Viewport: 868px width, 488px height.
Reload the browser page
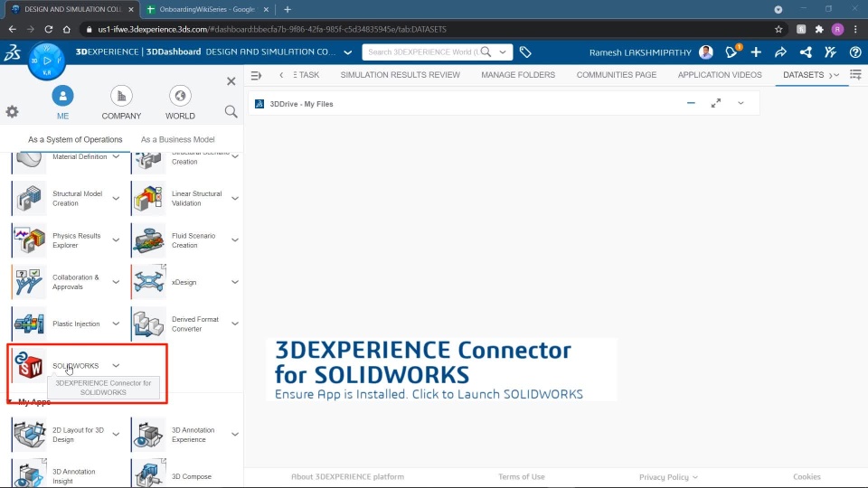49,29
